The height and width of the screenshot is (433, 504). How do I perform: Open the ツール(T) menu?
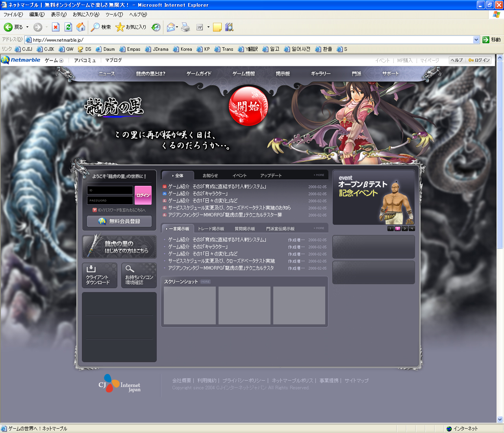[114, 15]
